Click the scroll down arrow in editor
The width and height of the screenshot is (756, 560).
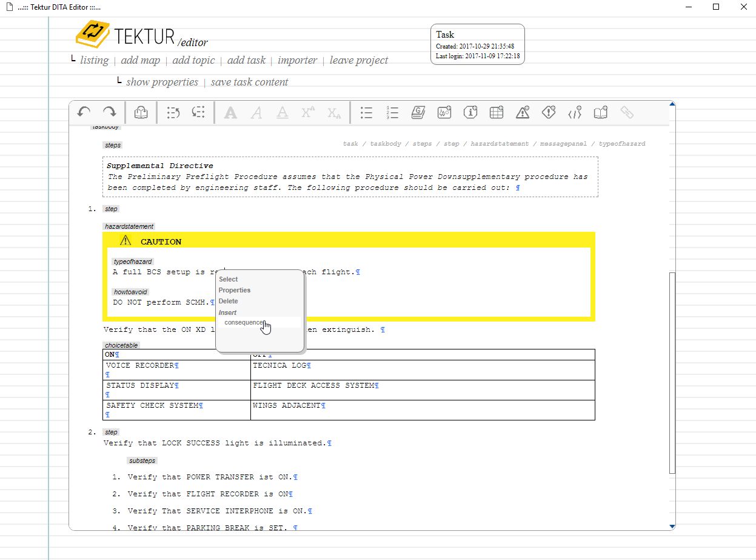coord(672,526)
